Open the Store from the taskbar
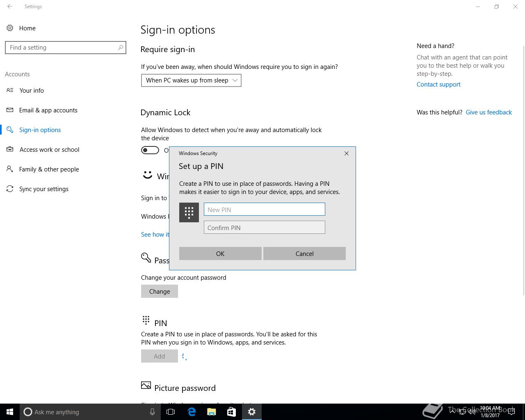 [231, 412]
